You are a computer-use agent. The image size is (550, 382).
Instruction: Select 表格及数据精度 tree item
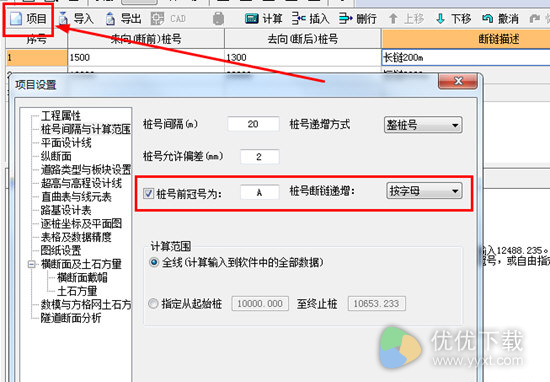click(76, 237)
